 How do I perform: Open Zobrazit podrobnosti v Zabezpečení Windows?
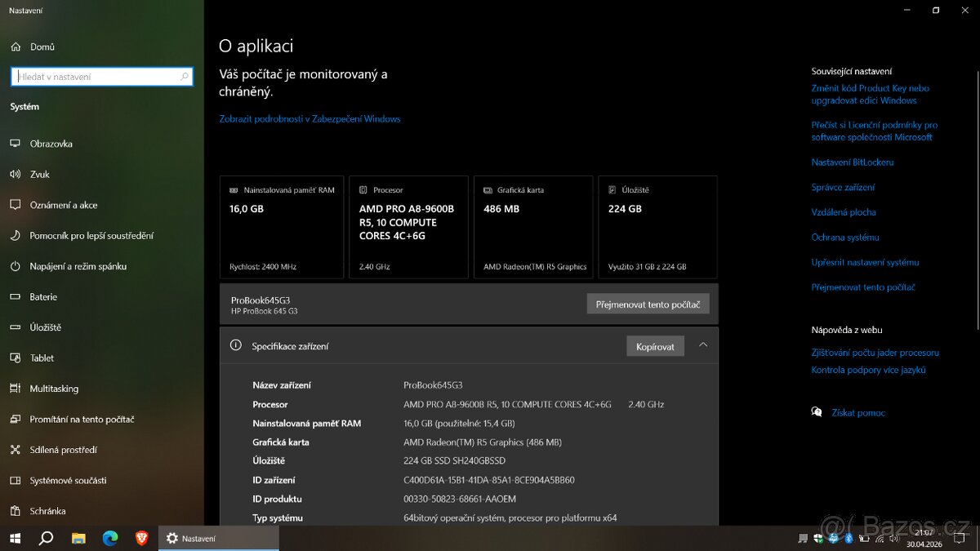[x=310, y=118]
